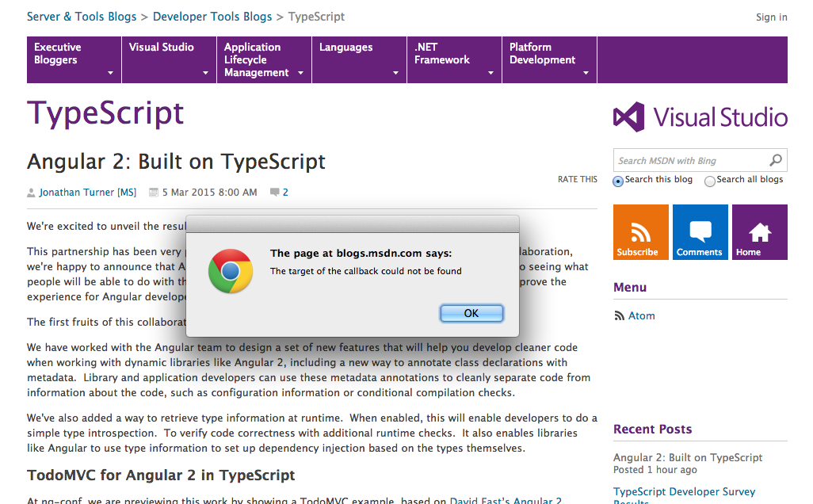Click the Sign in link
Viewport: 813px width, 504px height.
[772, 17]
